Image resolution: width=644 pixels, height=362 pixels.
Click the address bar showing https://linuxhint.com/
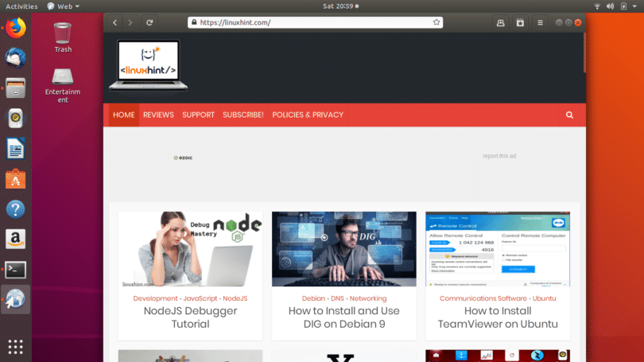pos(315,22)
